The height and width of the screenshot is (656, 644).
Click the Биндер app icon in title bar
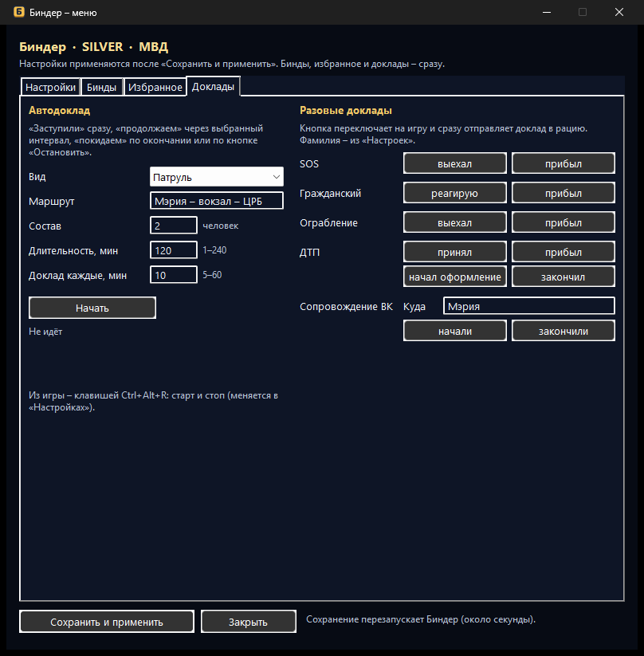tap(19, 12)
